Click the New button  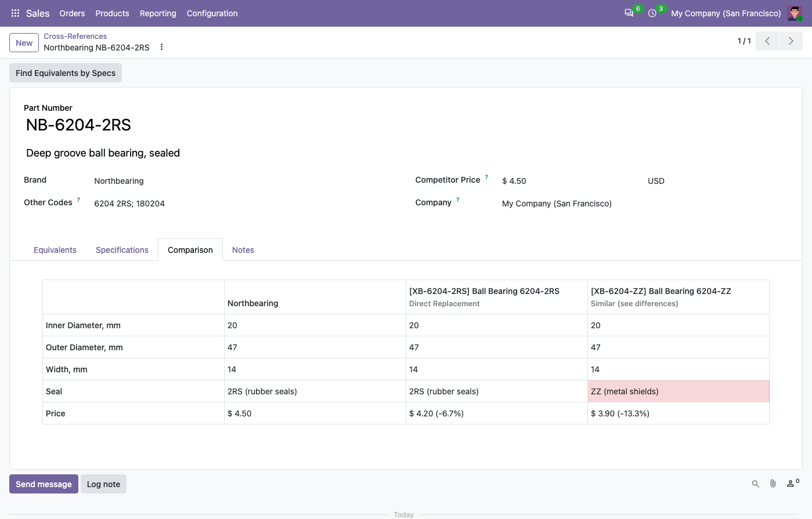24,43
